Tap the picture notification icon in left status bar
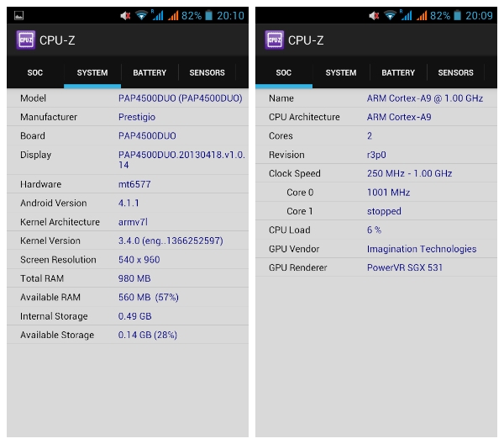Viewport: 504px width, 444px height. (x=19, y=15)
